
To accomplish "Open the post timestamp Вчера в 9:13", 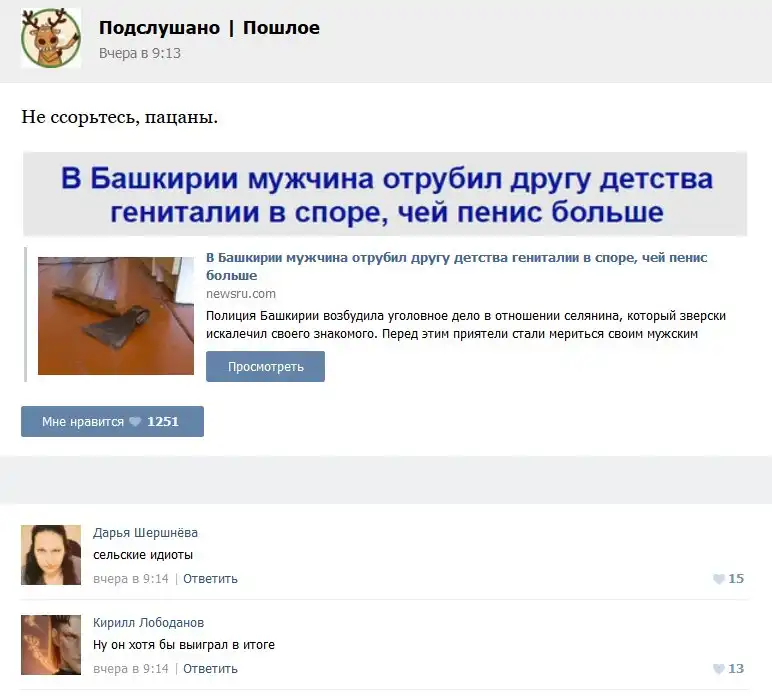I will (140, 53).
